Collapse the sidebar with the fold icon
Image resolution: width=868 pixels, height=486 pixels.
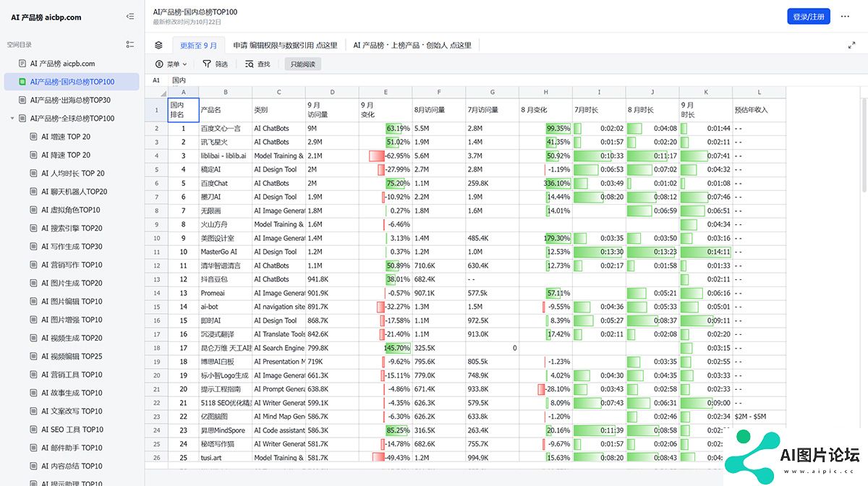pyautogui.click(x=129, y=16)
